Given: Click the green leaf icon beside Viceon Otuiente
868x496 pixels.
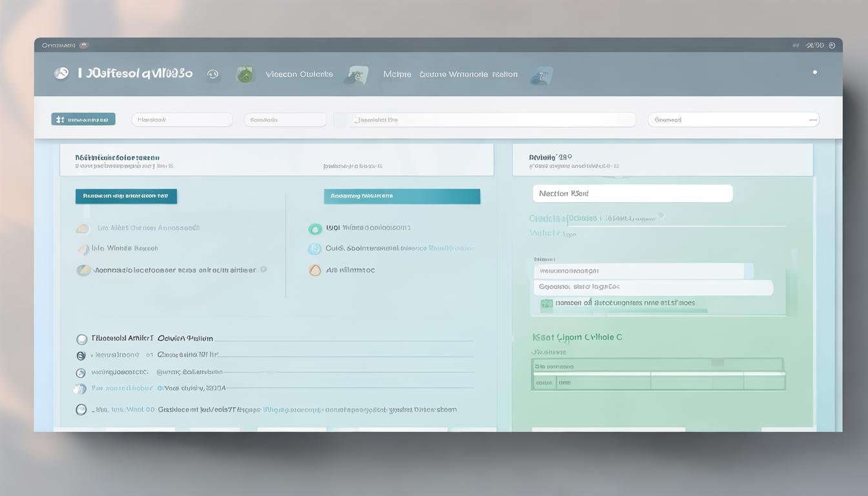Looking at the screenshot, I should (x=245, y=74).
